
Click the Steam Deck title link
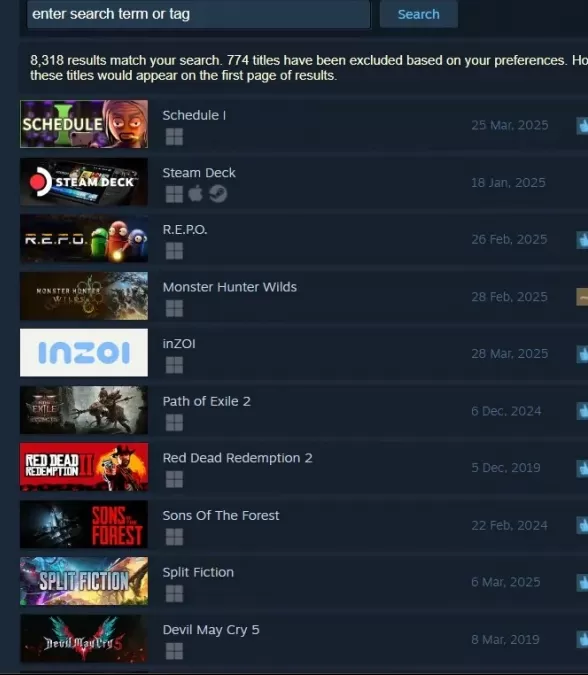tap(199, 173)
